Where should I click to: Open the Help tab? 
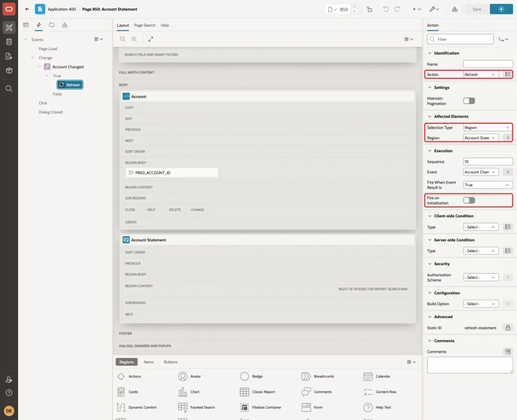coord(165,25)
